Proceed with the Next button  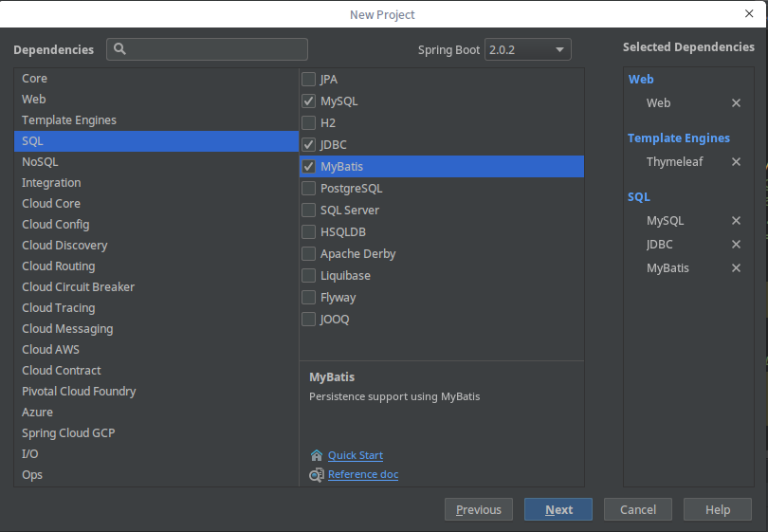(x=558, y=509)
